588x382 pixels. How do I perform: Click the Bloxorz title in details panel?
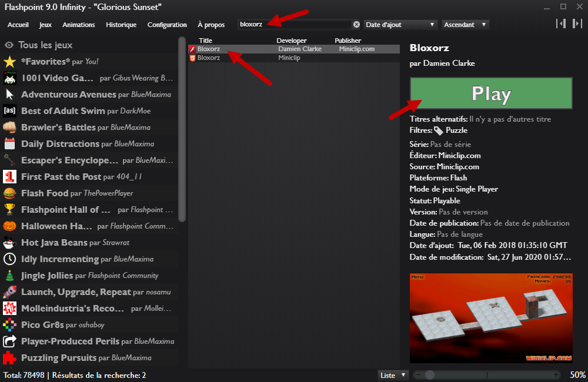click(x=429, y=48)
